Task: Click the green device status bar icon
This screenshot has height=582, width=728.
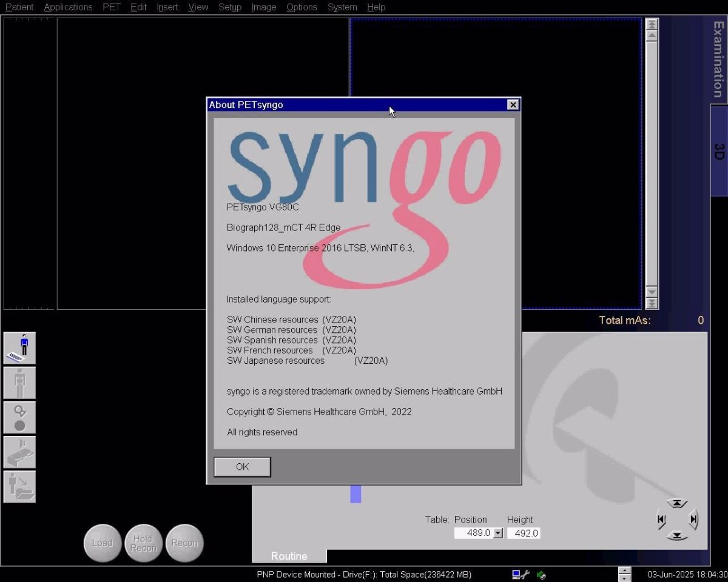Action: pos(541,574)
